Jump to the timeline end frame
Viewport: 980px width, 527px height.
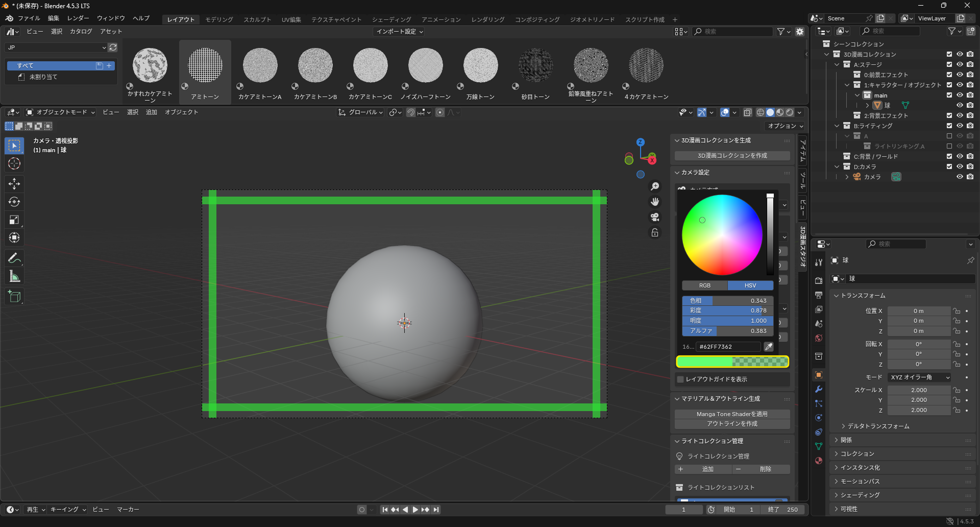[x=436, y=510]
